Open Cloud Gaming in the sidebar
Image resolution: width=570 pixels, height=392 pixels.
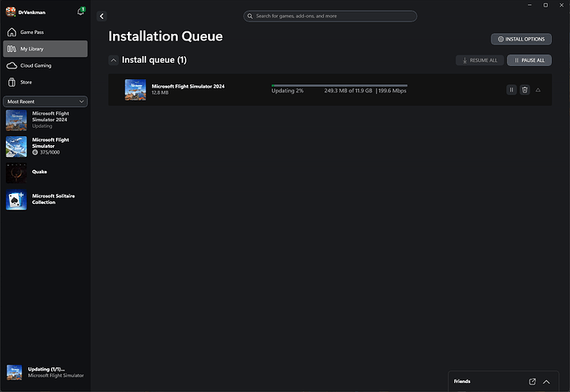point(45,65)
